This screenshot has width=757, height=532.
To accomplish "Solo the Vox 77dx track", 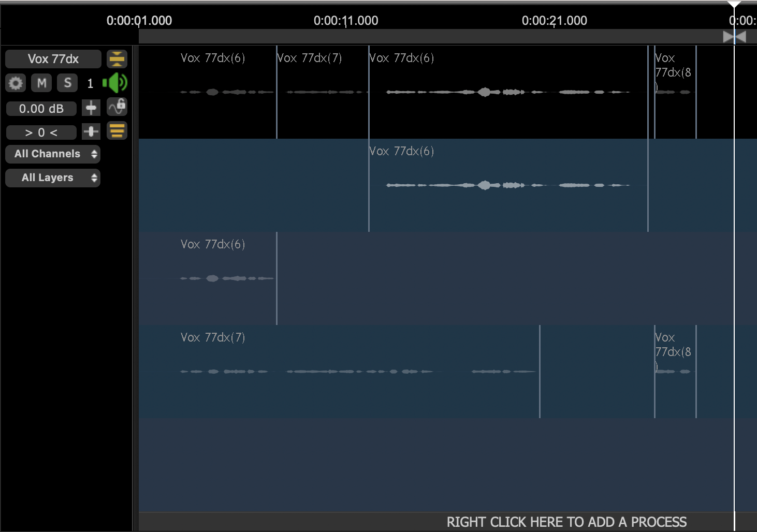I will pyautogui.click(x=67, y=83).
